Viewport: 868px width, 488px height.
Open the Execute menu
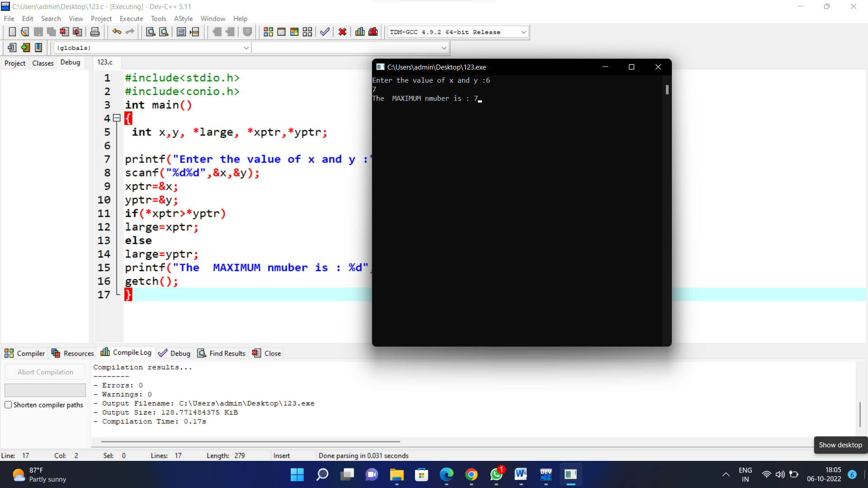(131, 19)
